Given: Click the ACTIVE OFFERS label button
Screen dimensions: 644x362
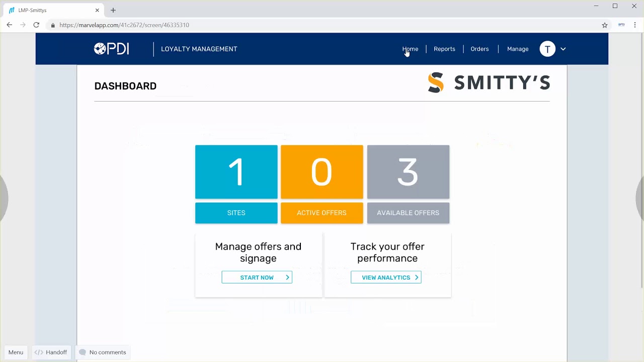Looking at the screenshot, I should [322, 213].
